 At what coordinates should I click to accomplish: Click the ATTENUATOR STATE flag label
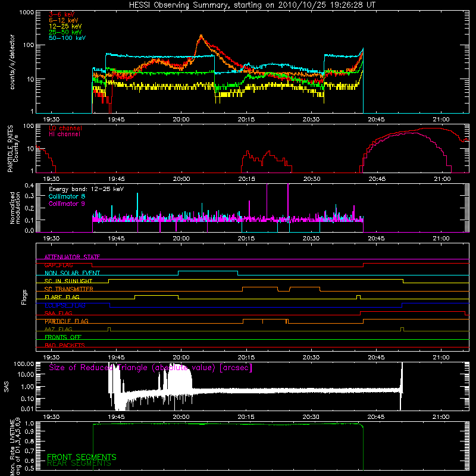(x=72, y=257)
